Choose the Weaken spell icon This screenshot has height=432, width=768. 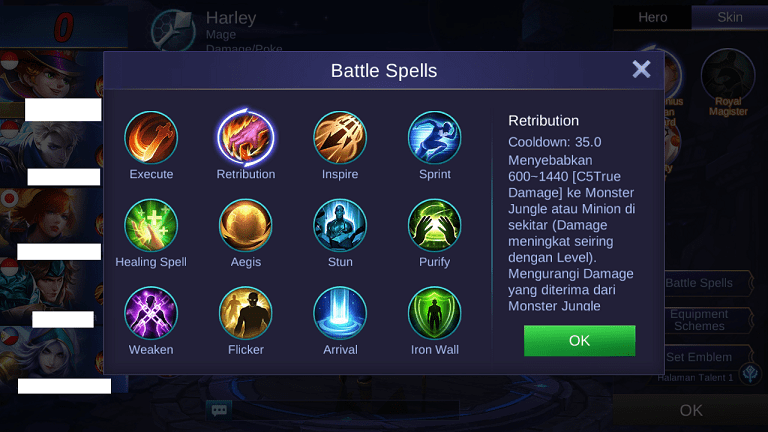click(151, 313)
